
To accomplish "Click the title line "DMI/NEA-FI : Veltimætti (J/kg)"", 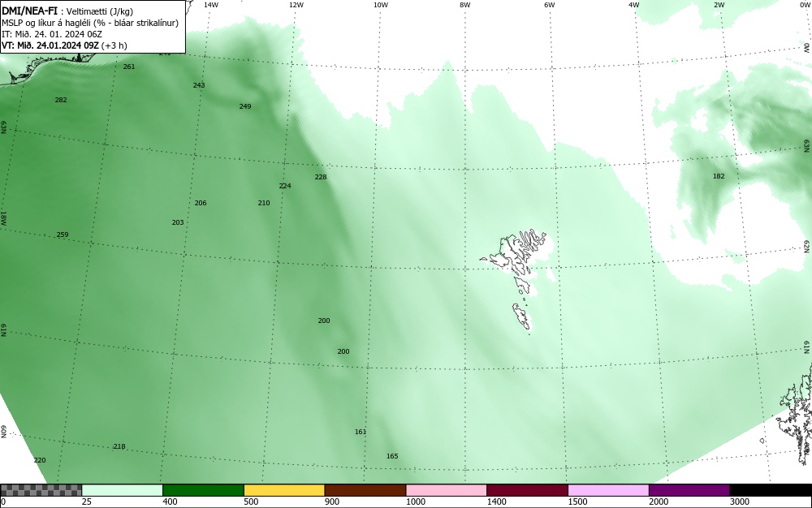I will (67, 11).
